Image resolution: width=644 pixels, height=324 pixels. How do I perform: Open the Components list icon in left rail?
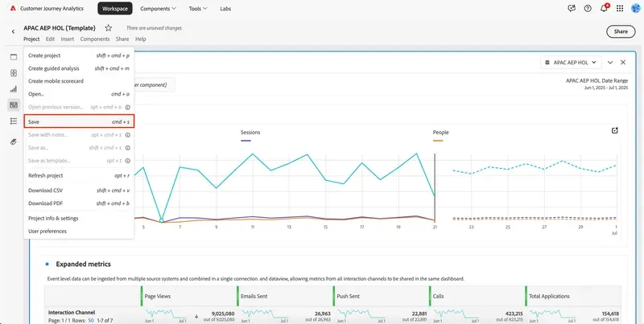pyautogui.click(x=14, y=121)
